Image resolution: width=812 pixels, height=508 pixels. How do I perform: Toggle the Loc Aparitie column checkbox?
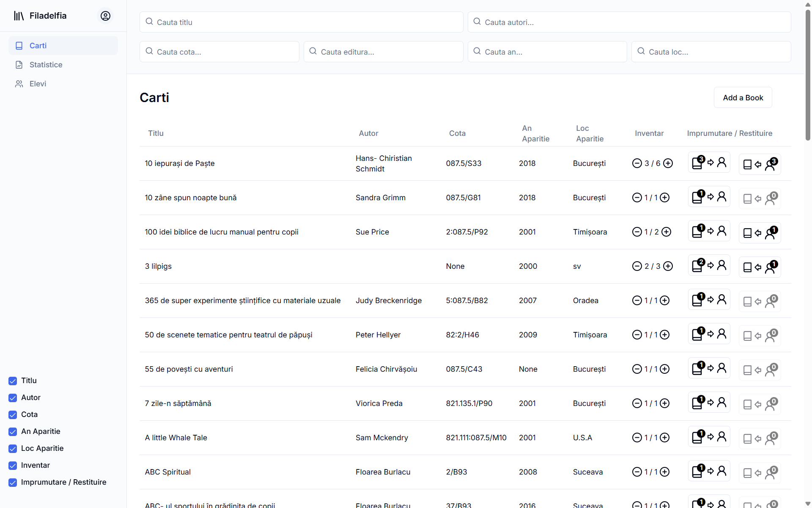click(13, 449)
